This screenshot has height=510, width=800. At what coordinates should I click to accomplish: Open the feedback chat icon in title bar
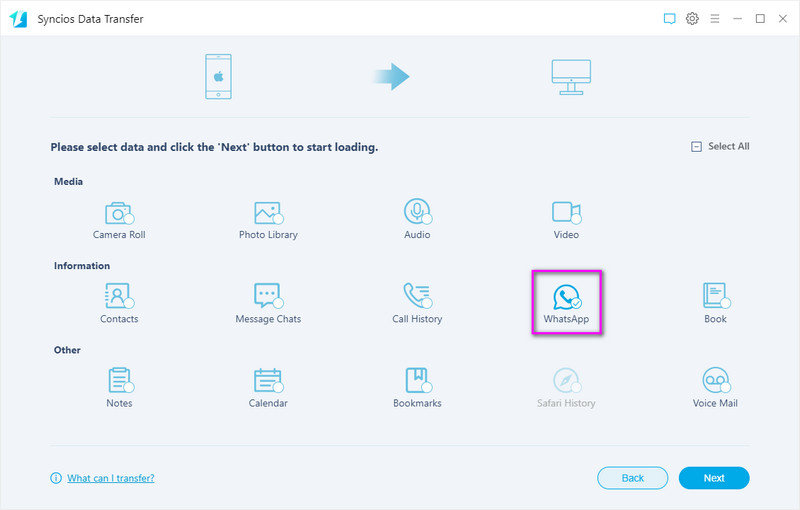(x=669, y=19)
